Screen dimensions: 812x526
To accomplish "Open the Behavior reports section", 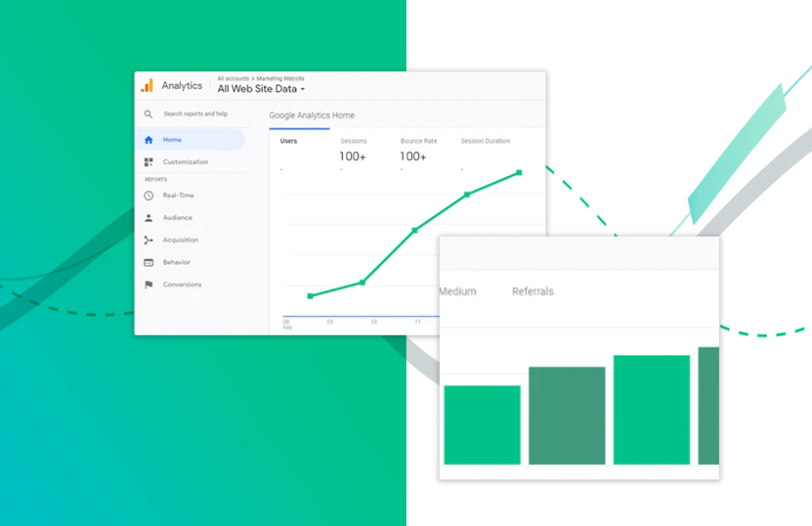I will 190,262.
